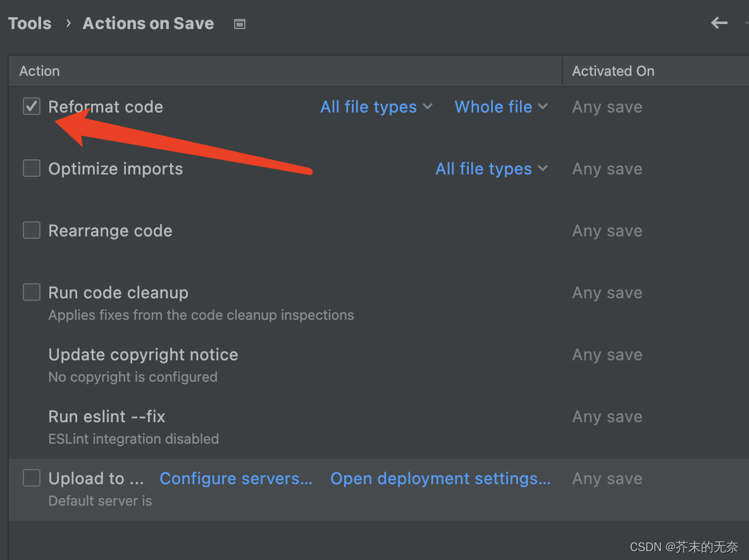Enable the Run code cleanup checkbox
749x560 pixels.
32,292
